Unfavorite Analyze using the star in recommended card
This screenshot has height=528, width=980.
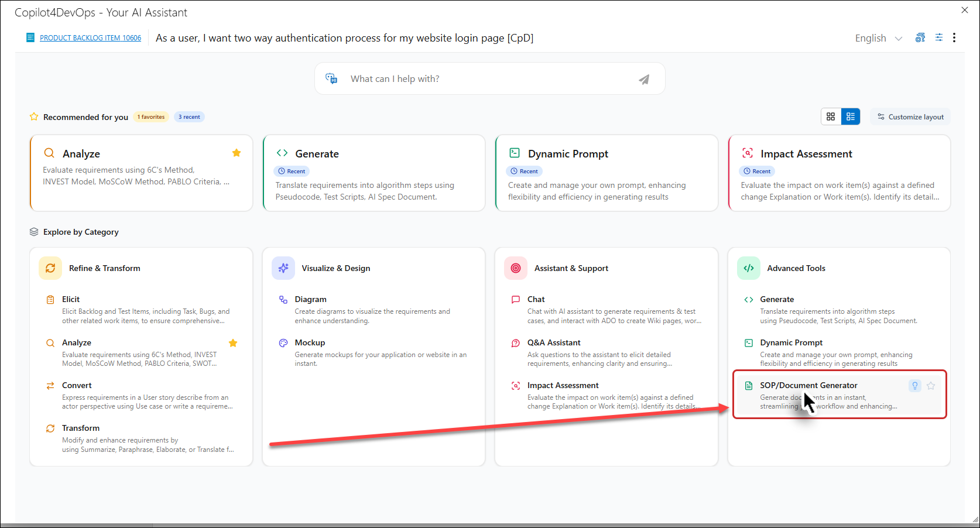tap(237, 153)
